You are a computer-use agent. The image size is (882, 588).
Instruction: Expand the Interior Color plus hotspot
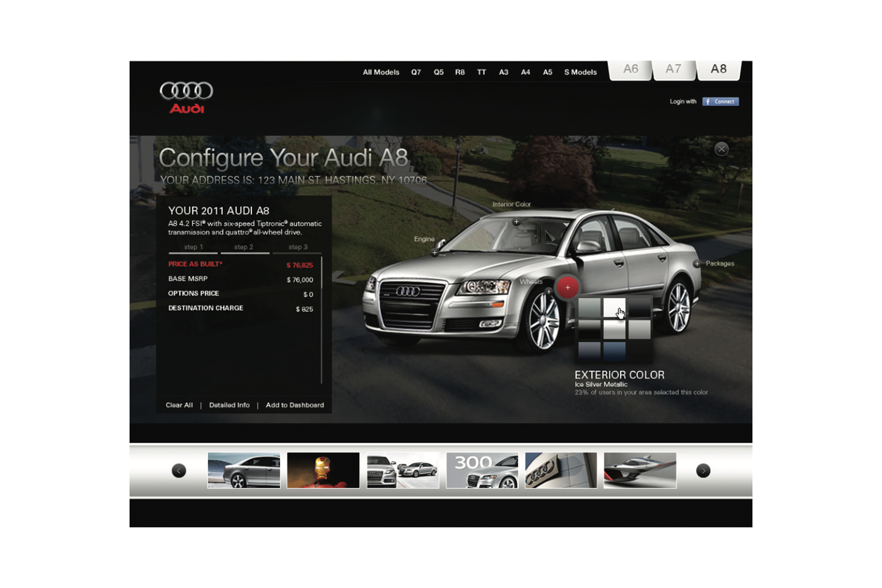516,222
